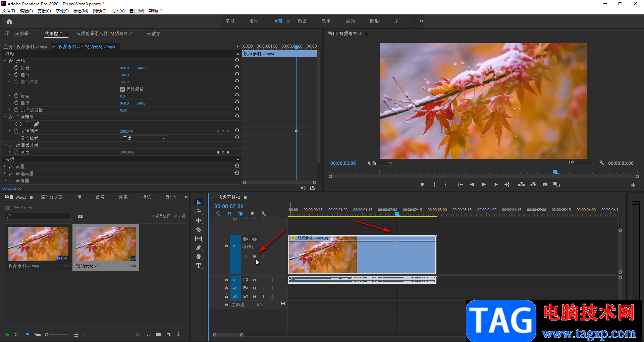The height and width of the screenshot is (342, 644).
Task: Click Add Marker in the Program monitor
Action: [422, 185]
